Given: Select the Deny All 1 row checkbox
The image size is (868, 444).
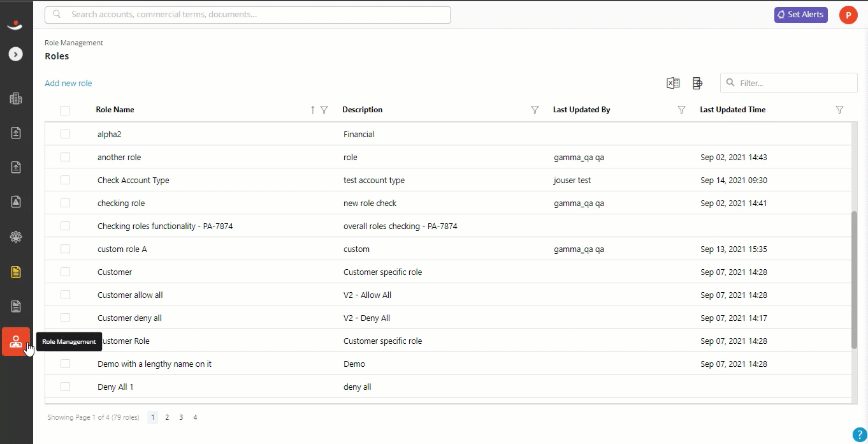Looking at the screenshot, I should pos(65,387).
